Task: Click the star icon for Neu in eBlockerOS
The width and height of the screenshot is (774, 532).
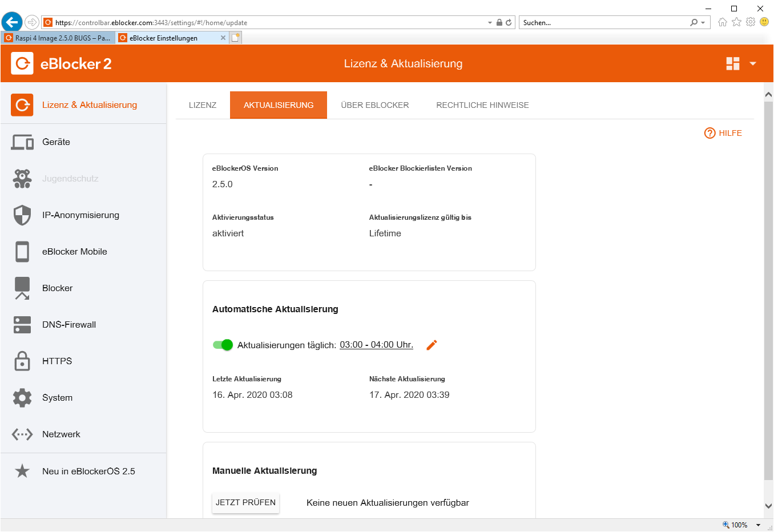Action: pyautogui.click(x=22, y=471)
